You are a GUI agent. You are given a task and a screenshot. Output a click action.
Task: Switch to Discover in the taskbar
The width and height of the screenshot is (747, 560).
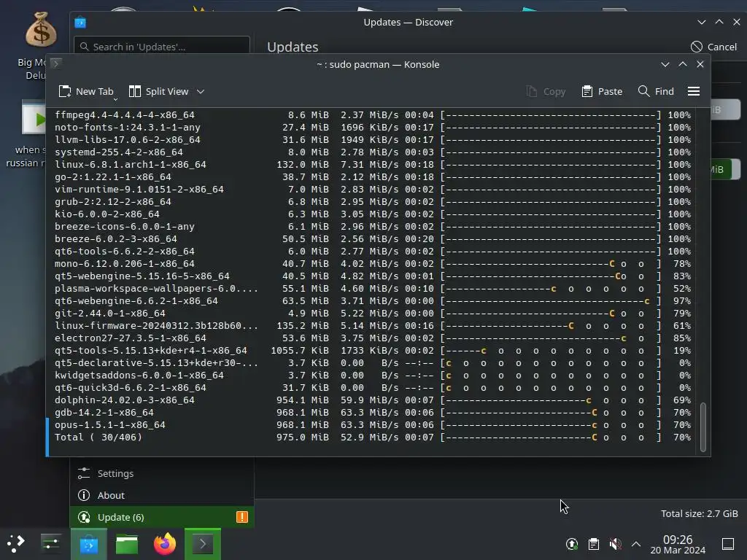coord(89,543)
